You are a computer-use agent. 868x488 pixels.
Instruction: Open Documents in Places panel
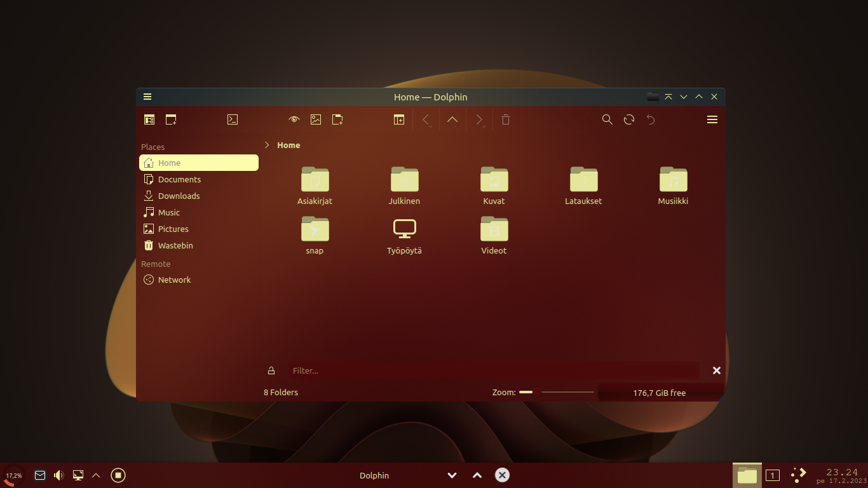(x=199, y=179)
